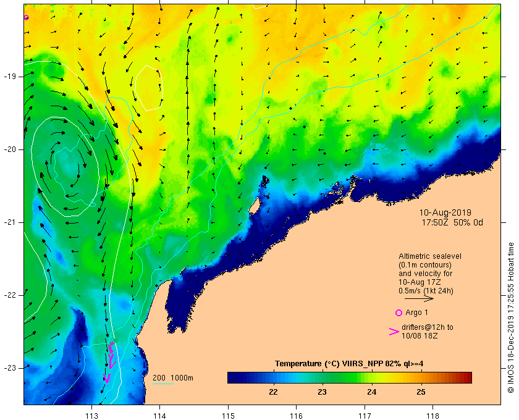519x420 pixels.
Task: Click the magenta Argo 1 circle in legend
Action: [x=399, y=313]
